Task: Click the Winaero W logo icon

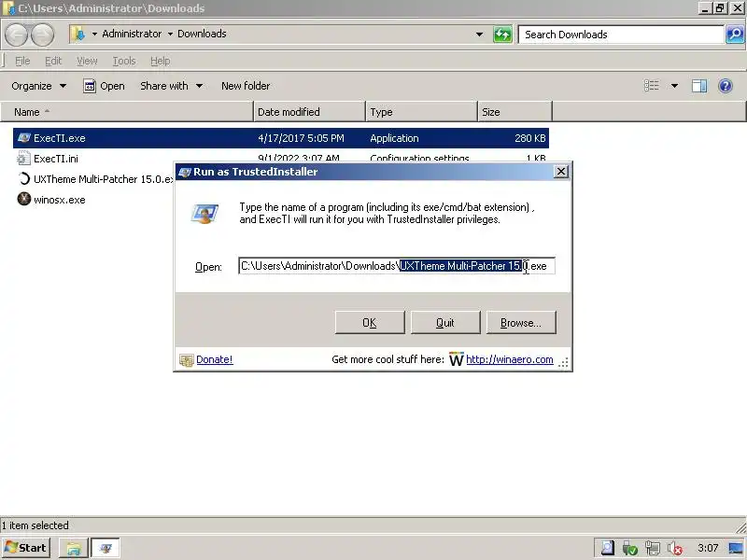Action: [456, 359]
